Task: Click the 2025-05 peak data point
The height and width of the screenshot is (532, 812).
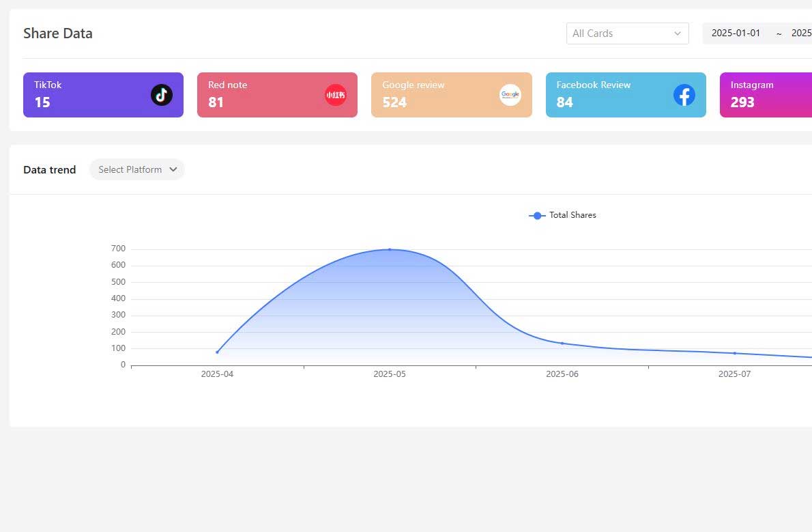Action: 390,249
